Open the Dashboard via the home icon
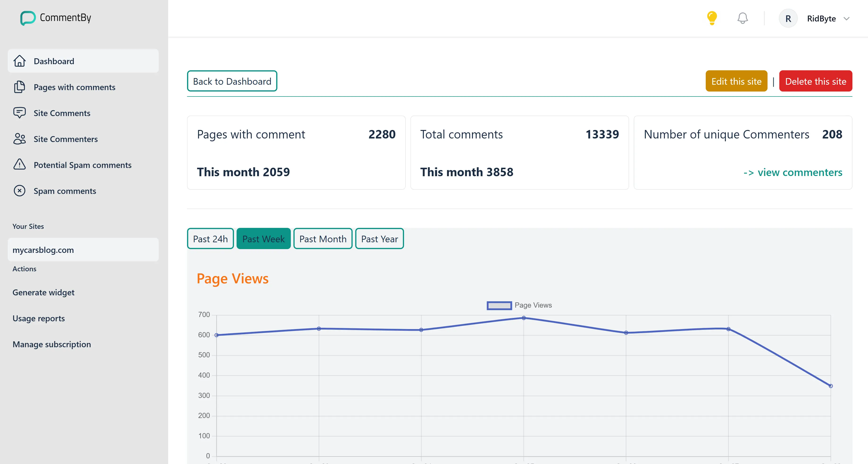The width and height of the screenshot is (868, 464). click(19, 61)
